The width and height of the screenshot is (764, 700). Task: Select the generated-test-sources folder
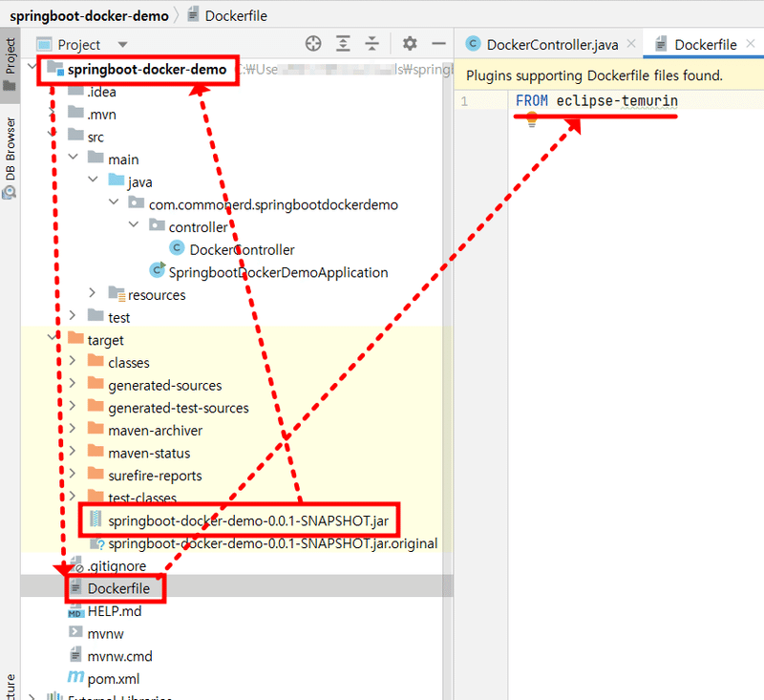pyautogui.click(x=179, y=408)
